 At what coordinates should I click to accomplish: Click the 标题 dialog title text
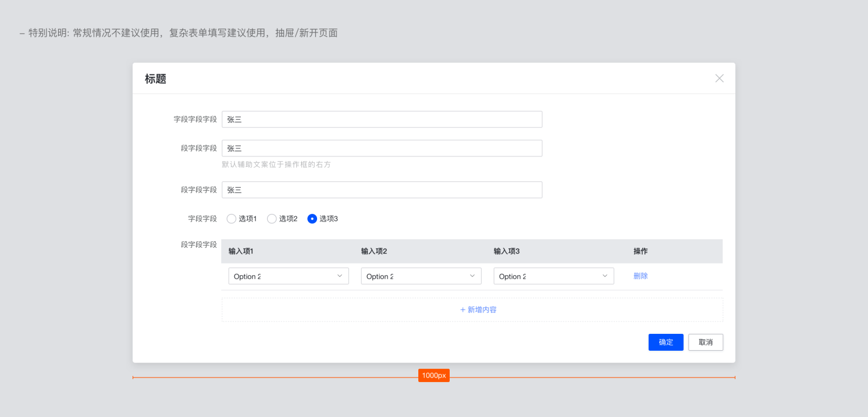click(x=156, y=79)
